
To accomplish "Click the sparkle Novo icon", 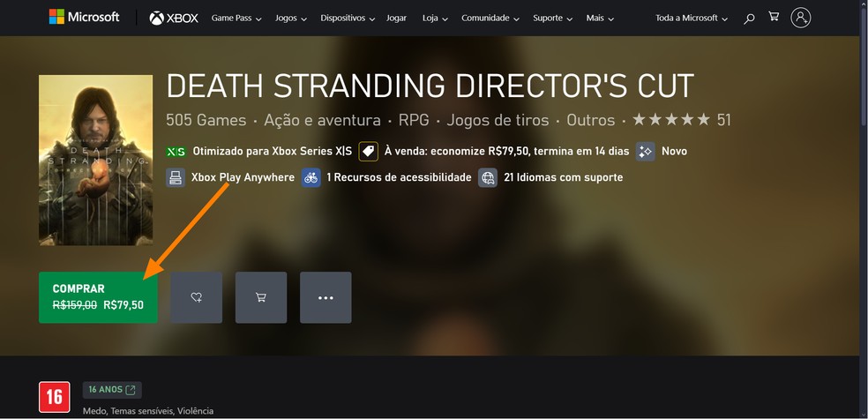I will (x=645, y=151).
